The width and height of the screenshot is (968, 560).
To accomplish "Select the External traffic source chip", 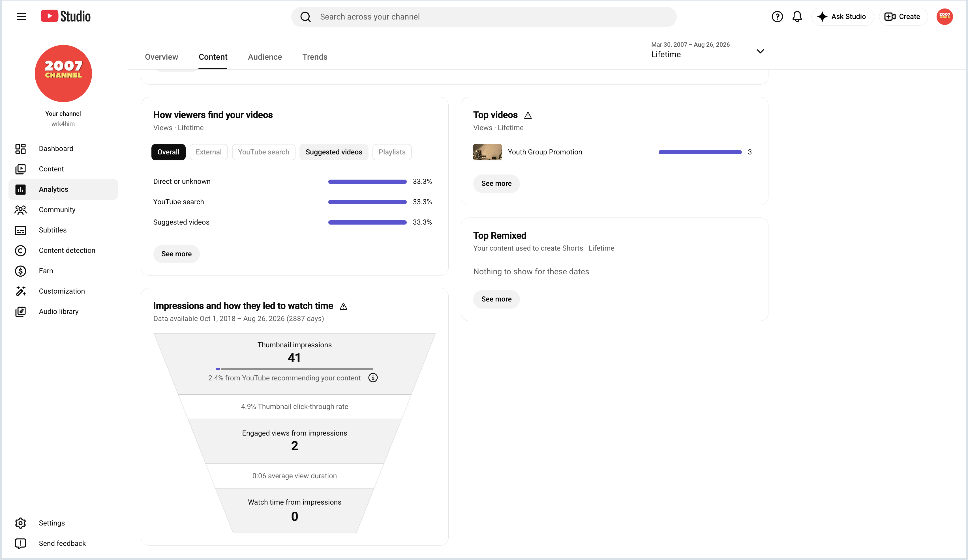I will (x=209, y=152).
